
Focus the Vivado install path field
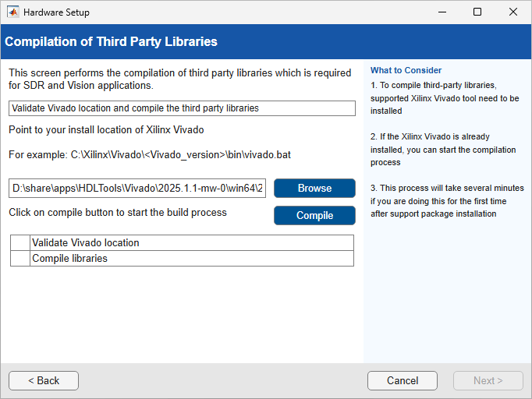pyautogui.click(x=137, y=188)
